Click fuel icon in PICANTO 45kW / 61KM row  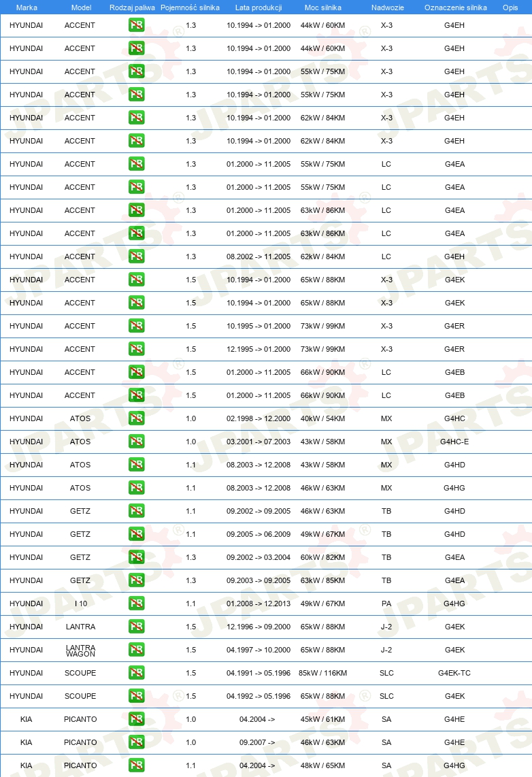(x=137, y=719)
